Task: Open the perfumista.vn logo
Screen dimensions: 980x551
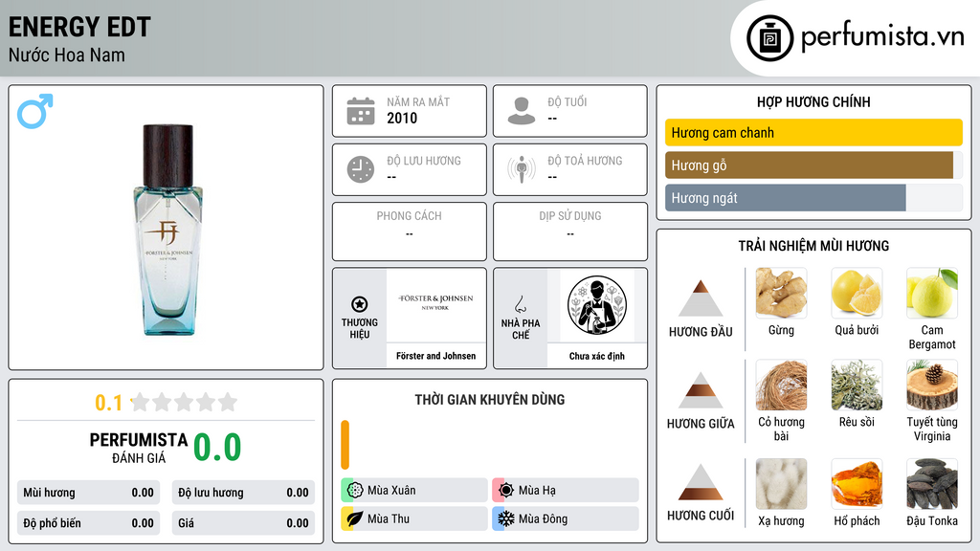Action: [855, 37]
